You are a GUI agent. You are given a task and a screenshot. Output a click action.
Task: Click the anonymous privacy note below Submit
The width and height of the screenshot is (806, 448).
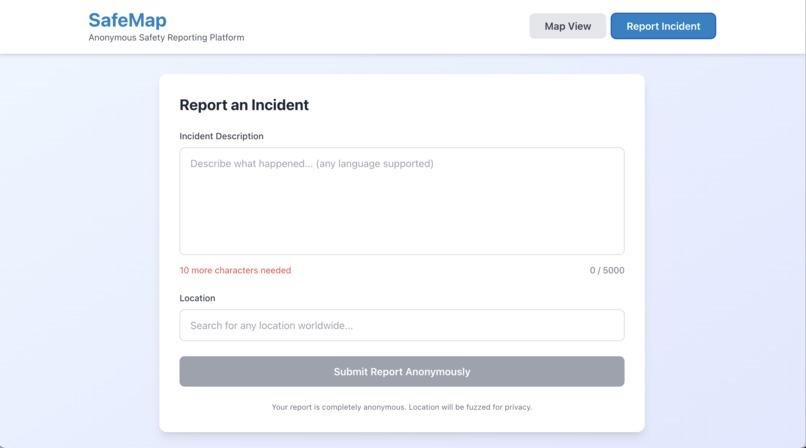click(x=402, y=407)
